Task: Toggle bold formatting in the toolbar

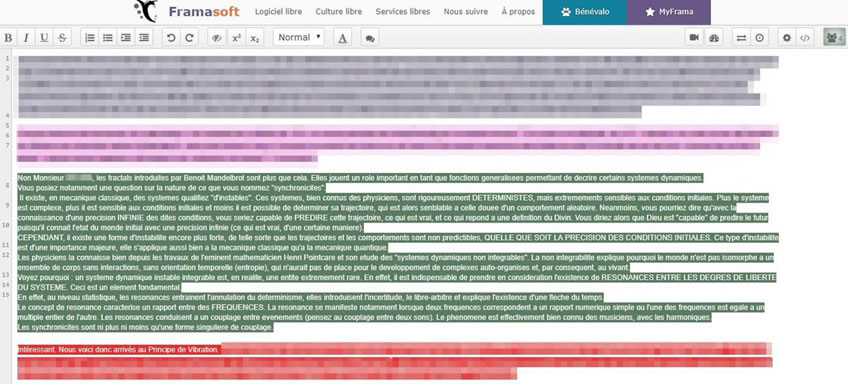Action: [x=8, y=38]
